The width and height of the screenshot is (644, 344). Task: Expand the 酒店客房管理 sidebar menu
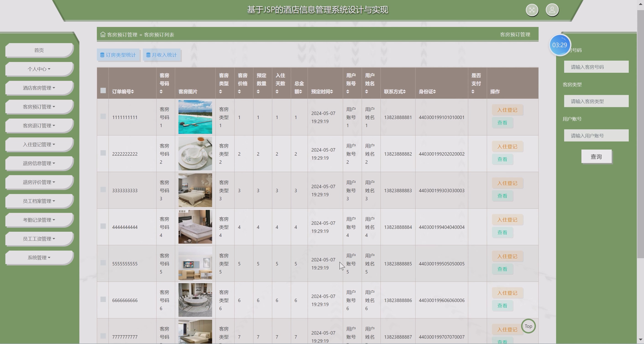coord(39,88)
